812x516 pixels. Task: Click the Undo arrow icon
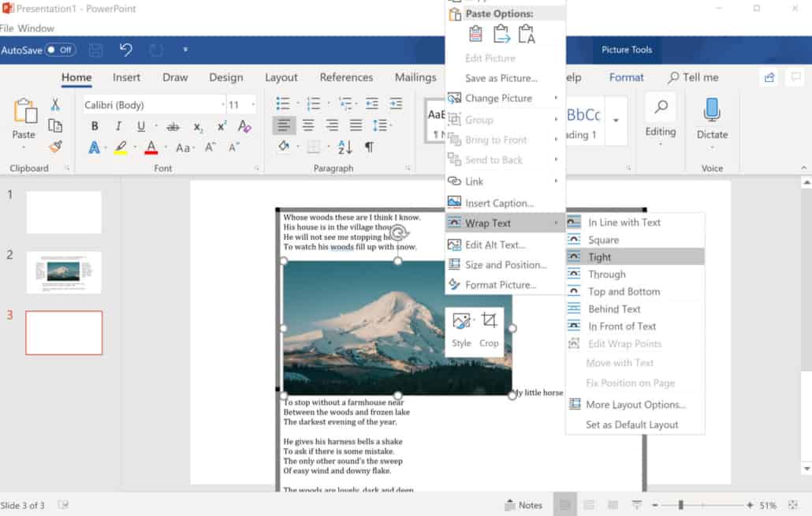(126, 50)
